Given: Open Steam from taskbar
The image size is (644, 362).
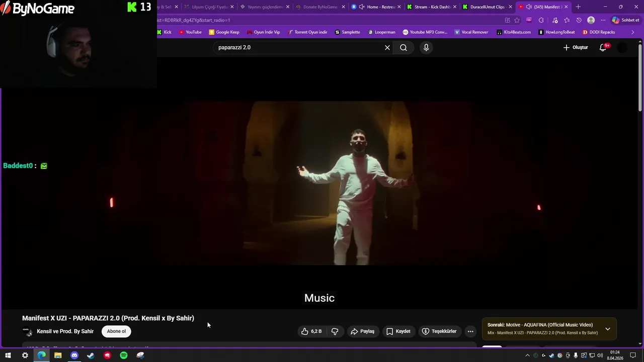Looking at the screenshot, I should 91,355.
